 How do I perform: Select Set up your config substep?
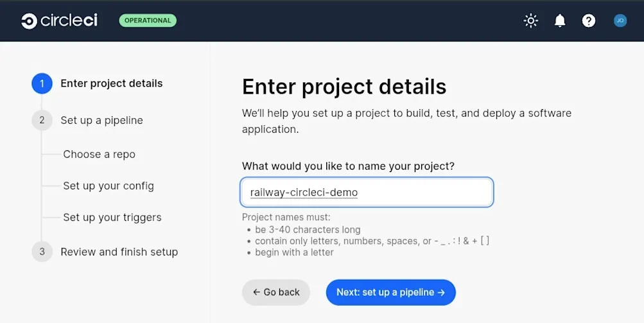tap(109, 186)
